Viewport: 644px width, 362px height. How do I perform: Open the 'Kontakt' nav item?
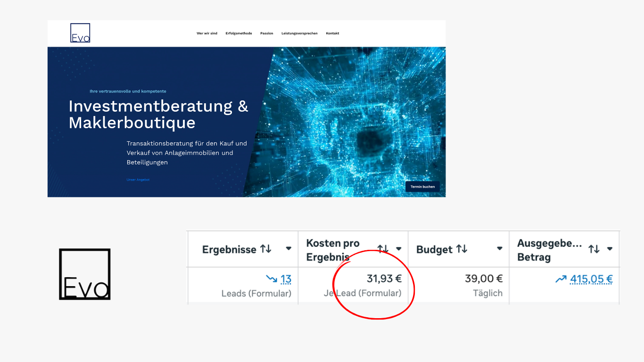332,33
